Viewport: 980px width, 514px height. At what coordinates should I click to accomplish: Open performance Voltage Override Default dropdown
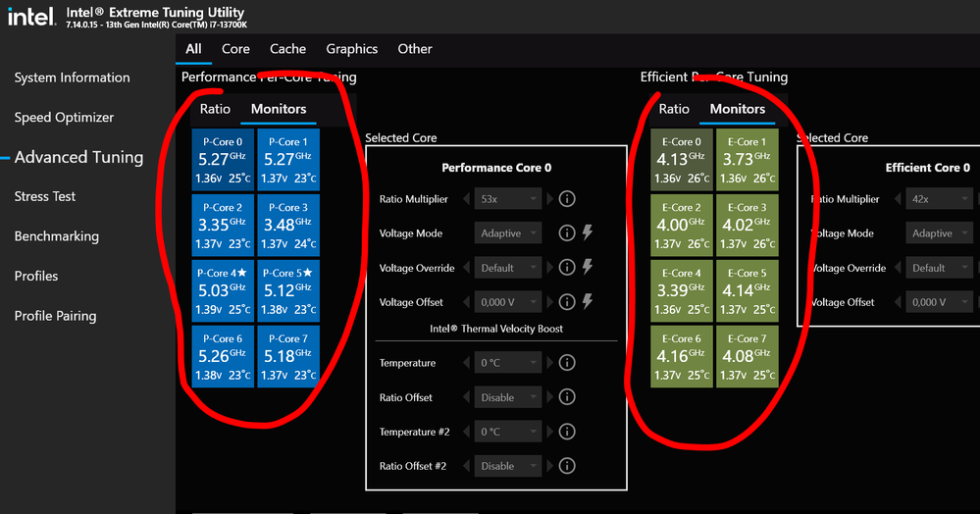click(508, 268)
